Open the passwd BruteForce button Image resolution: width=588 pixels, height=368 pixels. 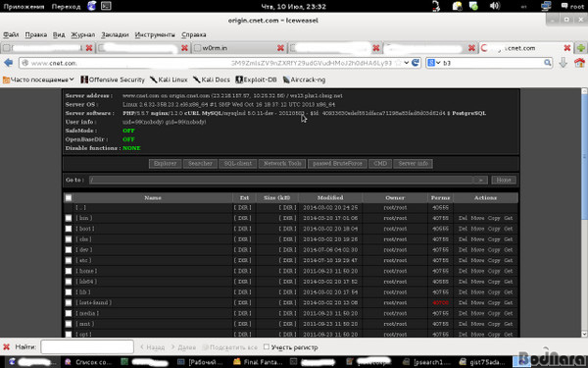point(337,163)
